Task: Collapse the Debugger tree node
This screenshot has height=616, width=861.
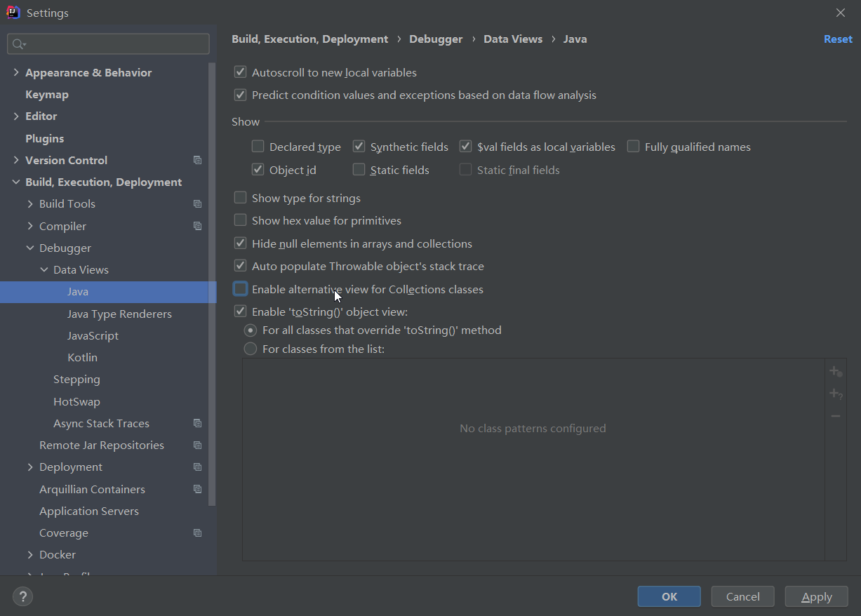Action: click(30, 248)
